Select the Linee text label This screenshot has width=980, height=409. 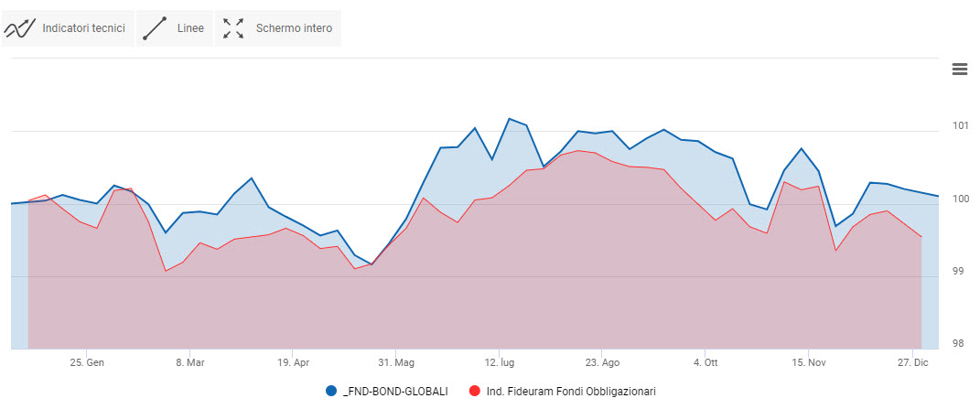[x=190, y=28]
